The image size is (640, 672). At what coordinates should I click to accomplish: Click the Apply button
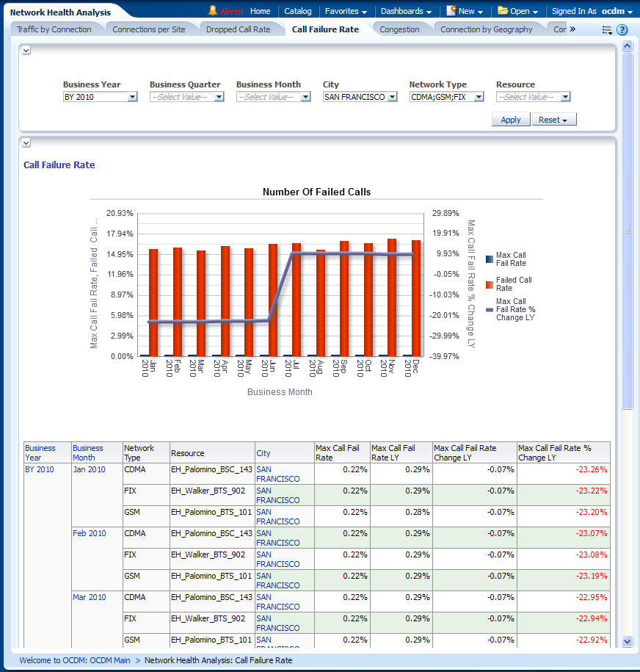[x=510, y=120]
